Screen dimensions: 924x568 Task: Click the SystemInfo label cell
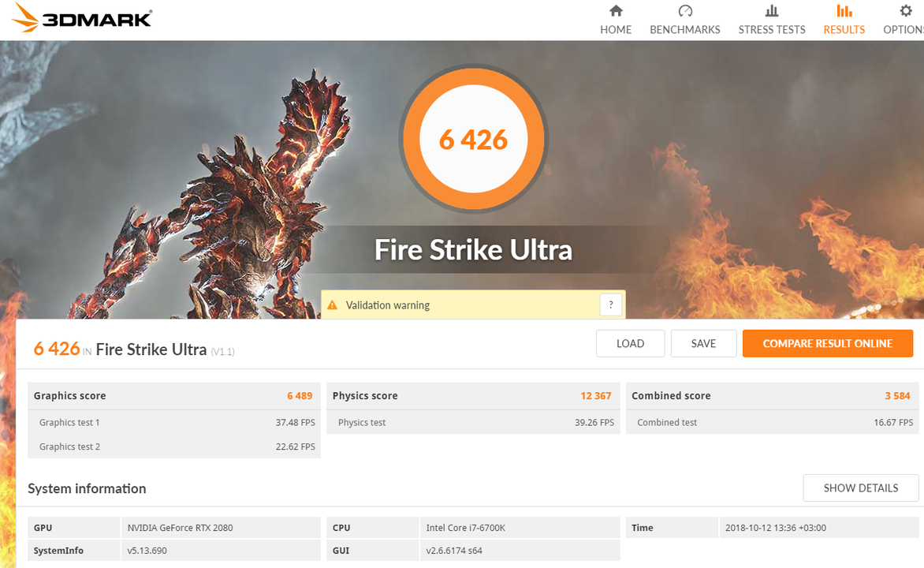click(73, 551)
